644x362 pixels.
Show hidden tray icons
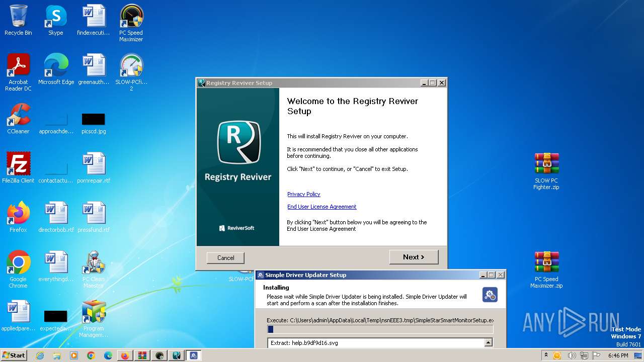click(x=546, y=355)
